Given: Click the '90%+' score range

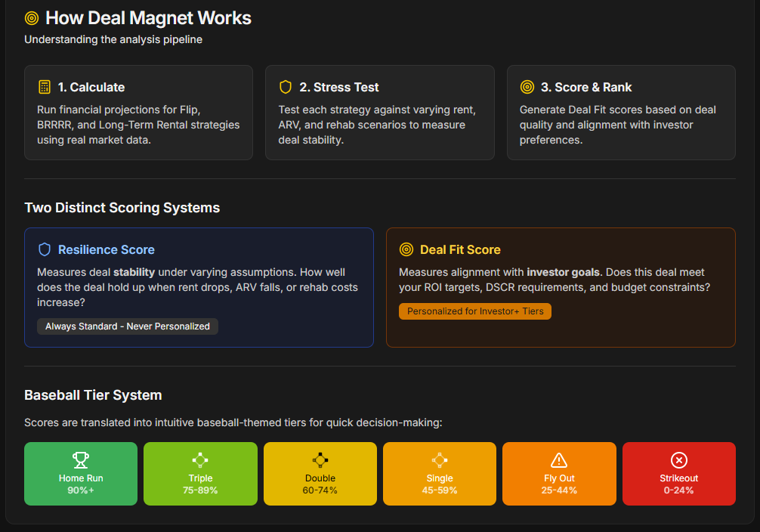Looking at the screenshot, I should (x=81, y=490).
